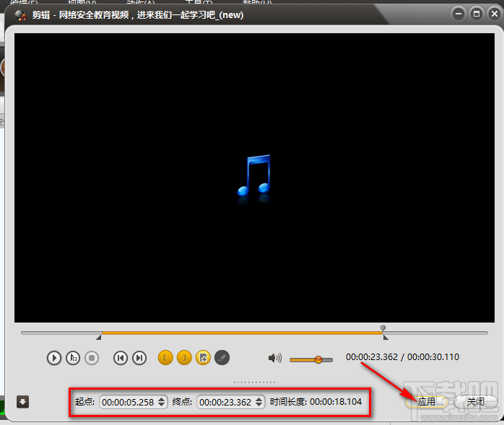The width and height of the screenshot is (504, 425).
Task: Set the clip end point marker icon
Action: 184,358
